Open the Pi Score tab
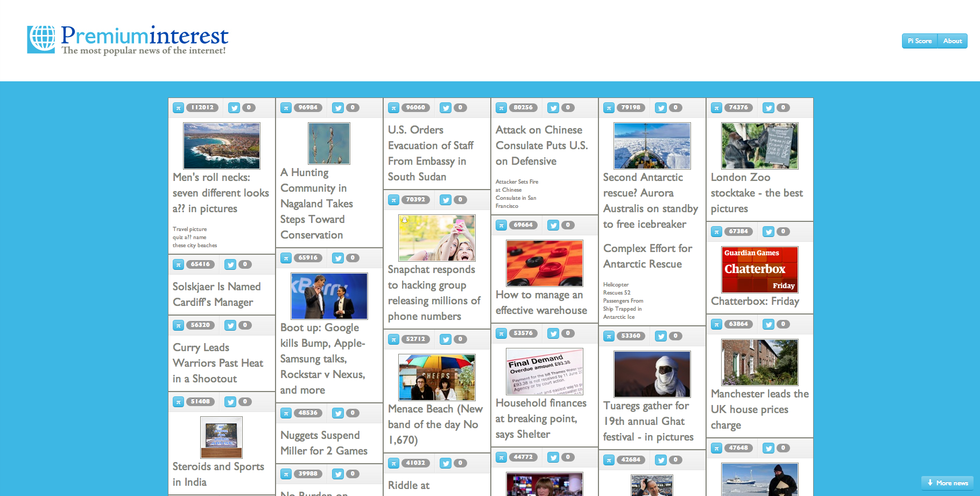 point(919,41)
